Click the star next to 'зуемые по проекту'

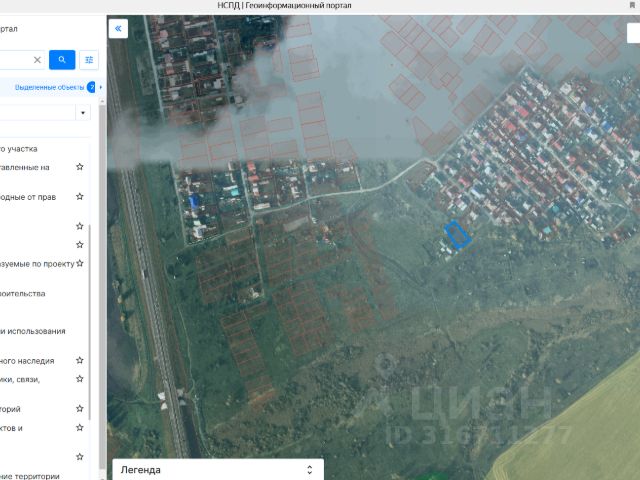pos(80,263)
